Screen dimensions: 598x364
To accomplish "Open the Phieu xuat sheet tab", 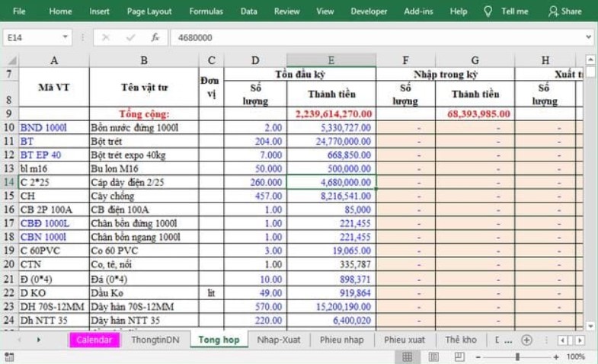I will (405, 340).
